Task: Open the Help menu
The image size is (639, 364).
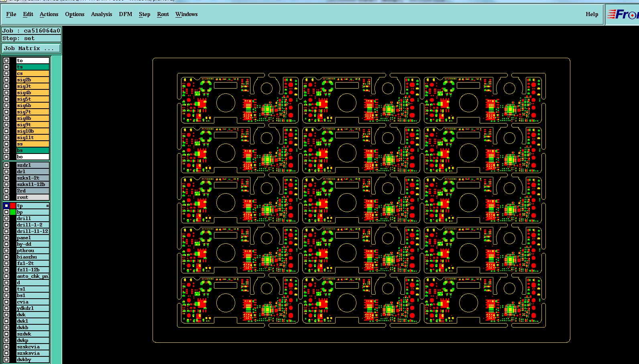Action: coord(592,14)
